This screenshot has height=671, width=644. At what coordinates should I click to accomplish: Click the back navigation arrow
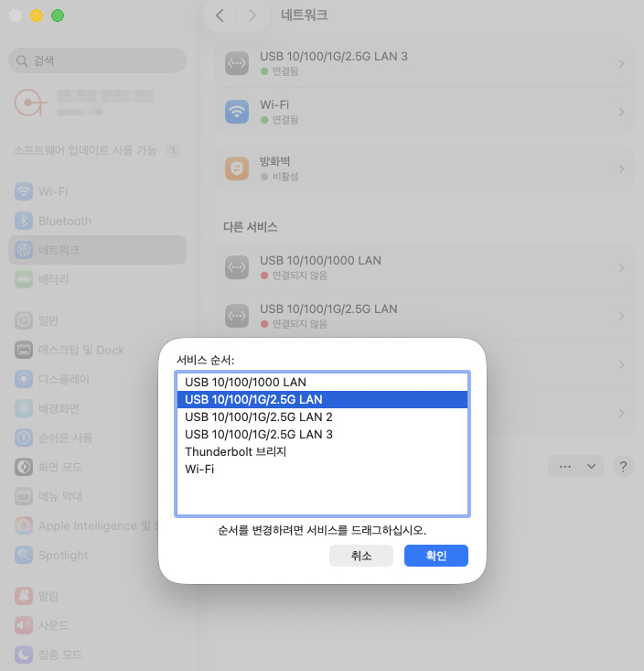click(x=220, y=16)
